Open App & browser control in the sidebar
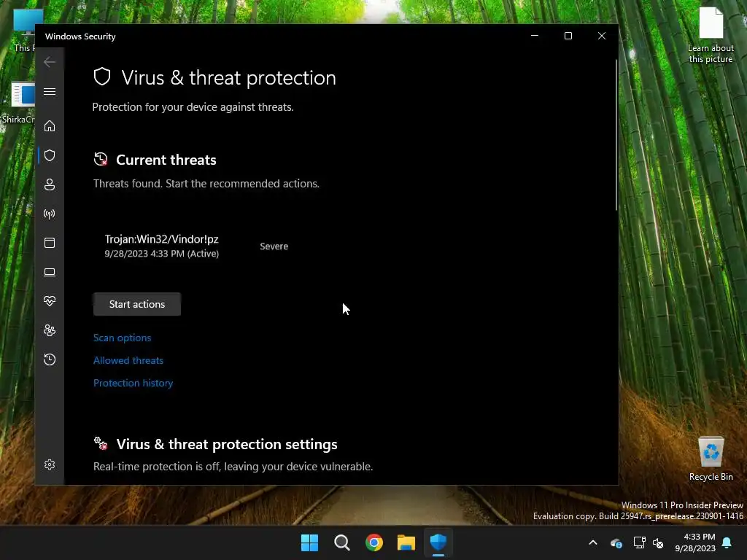 (x=50, y=243)
